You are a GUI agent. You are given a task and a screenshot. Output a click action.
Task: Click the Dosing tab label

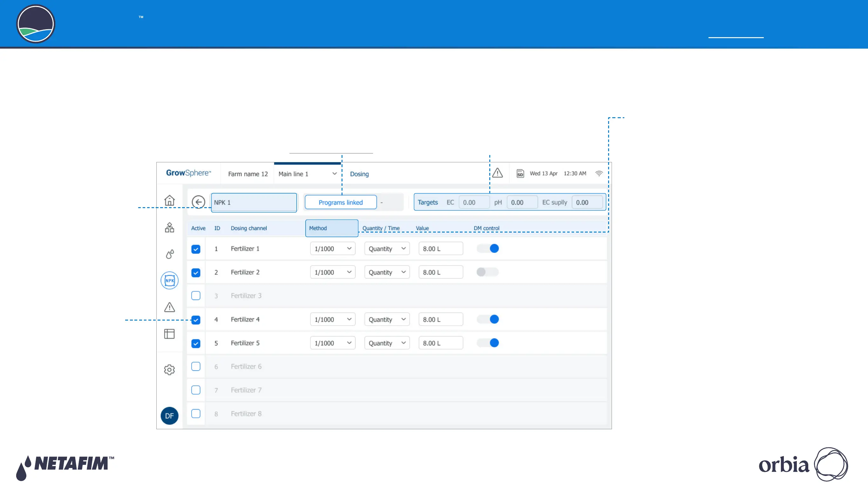point(359,174)
